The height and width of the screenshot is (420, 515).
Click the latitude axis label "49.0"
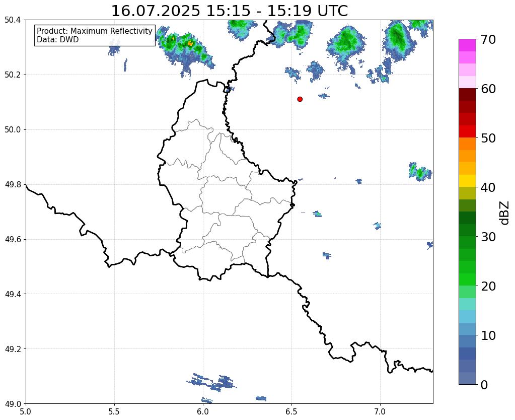[13, 404]
